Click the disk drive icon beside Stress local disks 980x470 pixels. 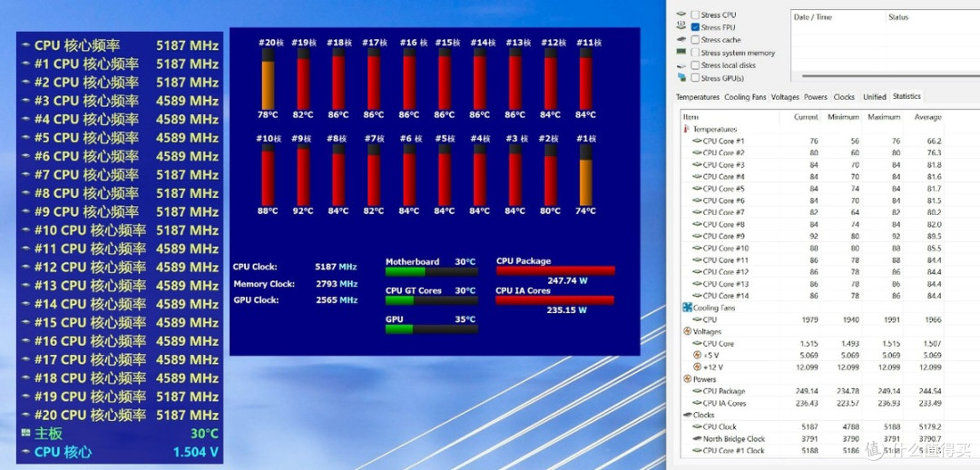click(681, 65)
